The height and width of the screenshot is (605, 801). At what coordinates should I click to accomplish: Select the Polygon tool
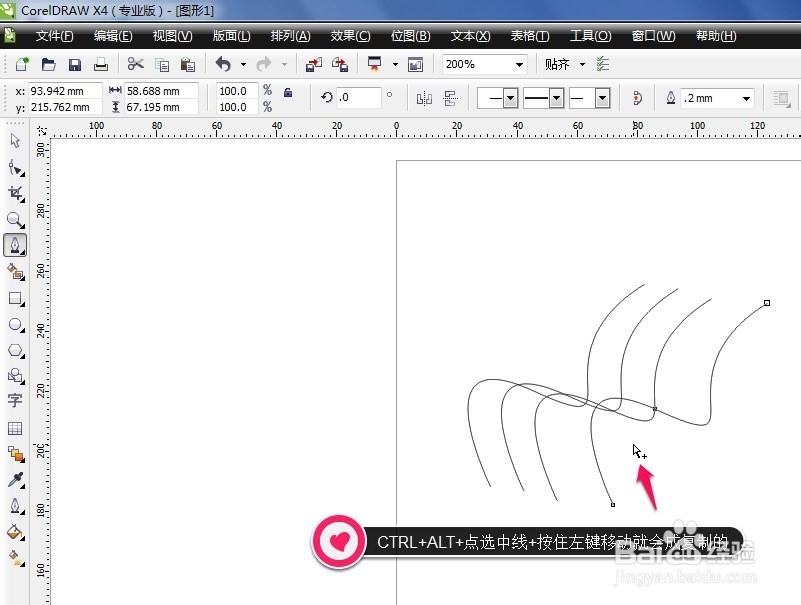coord(15,351)
